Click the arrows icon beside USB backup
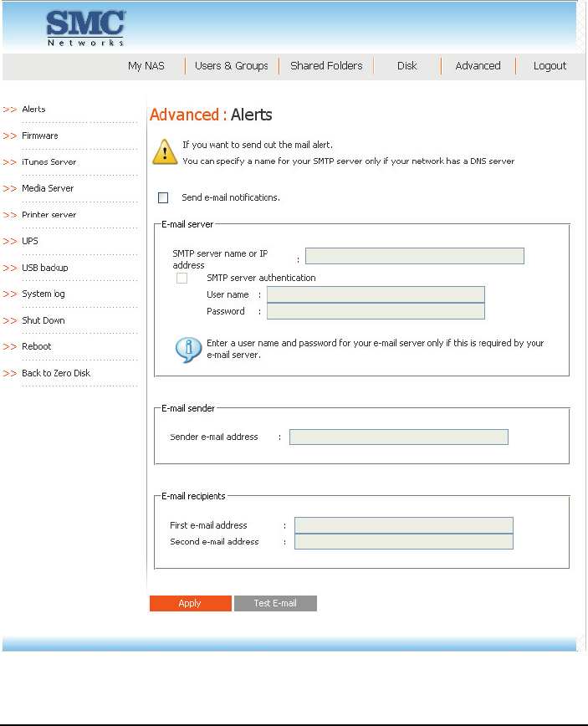Screen dimensions: 588x726 pos(10,268)
